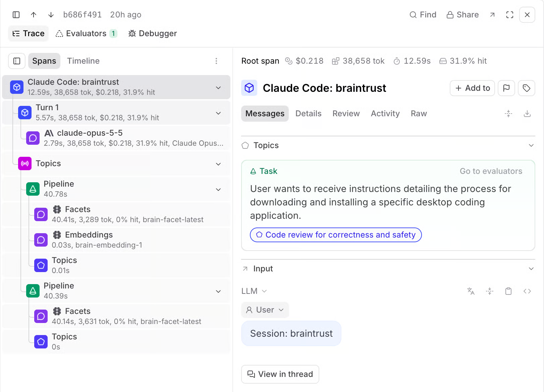This screenshot has width=544, height=392.
Task: Open the Details tab
Action: tap(308, 114)
